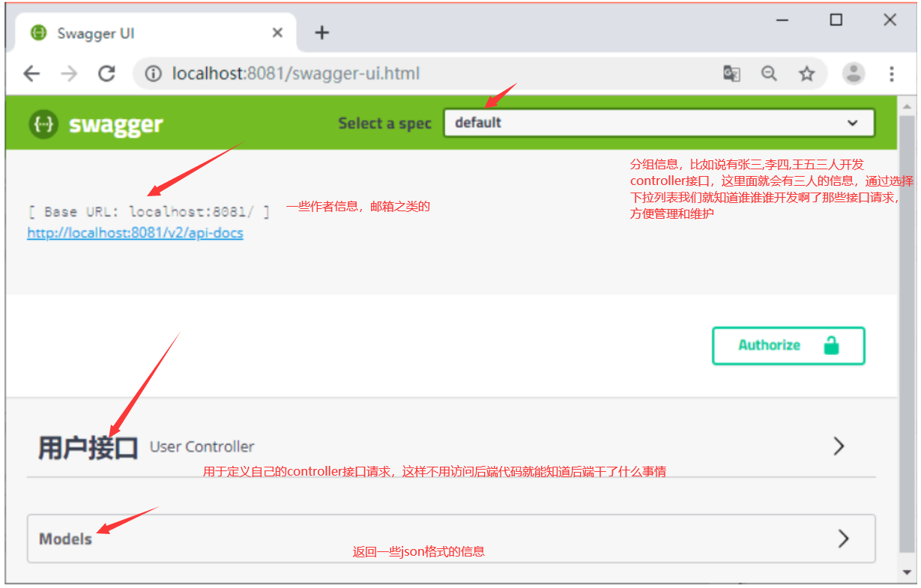Image resolution: width=921 pixels, height=588 pixels.
Task: Open the translate page icon
Action: [x=731, y=73]
